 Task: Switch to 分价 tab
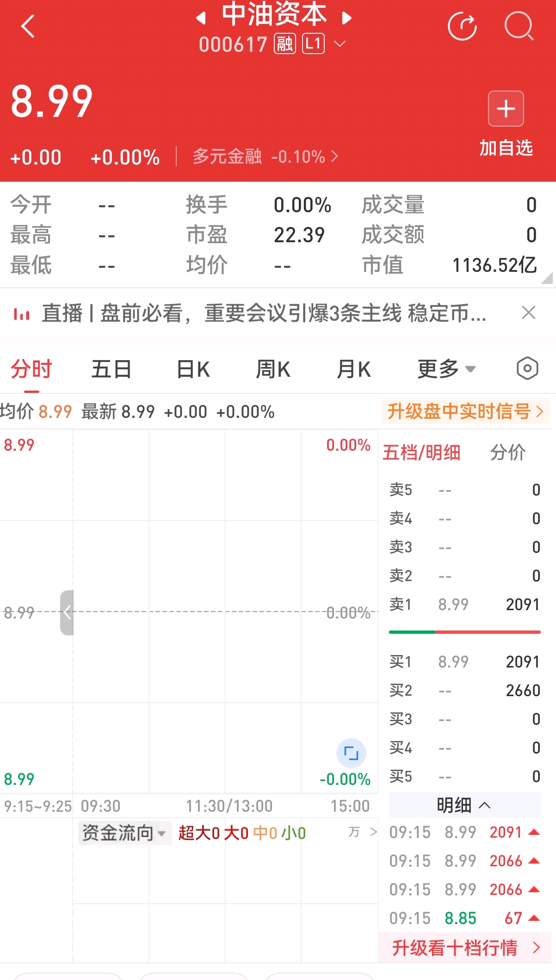point(508,453)
